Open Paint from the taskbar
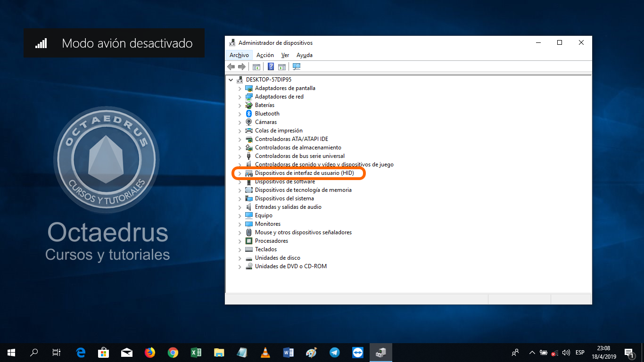 pos(312,353)
